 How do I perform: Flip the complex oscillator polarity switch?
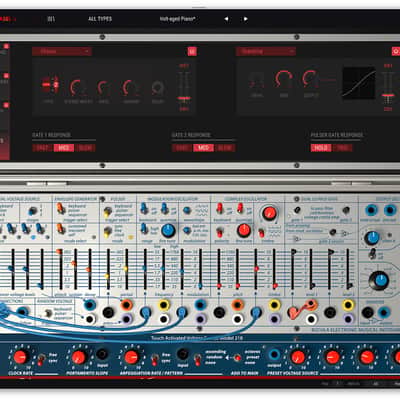point(219,232)
